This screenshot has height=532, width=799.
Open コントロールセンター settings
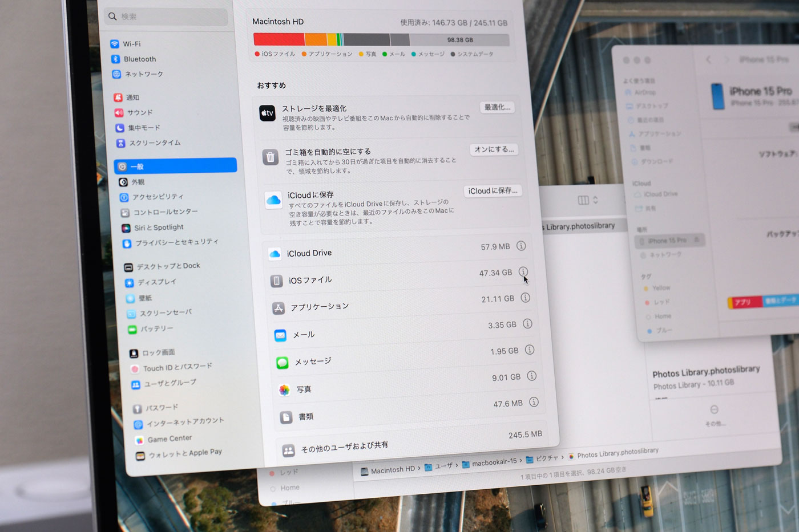click(x=159, y=212)
